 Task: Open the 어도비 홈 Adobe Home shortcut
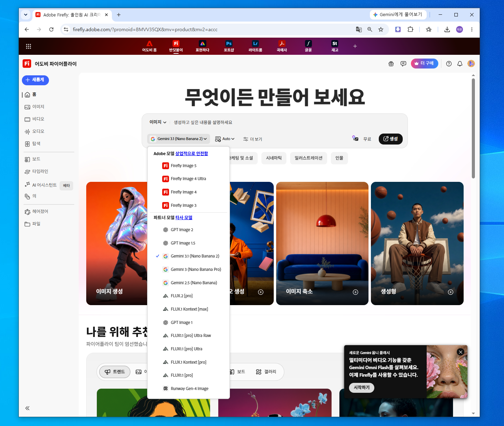tap(150, 46)
